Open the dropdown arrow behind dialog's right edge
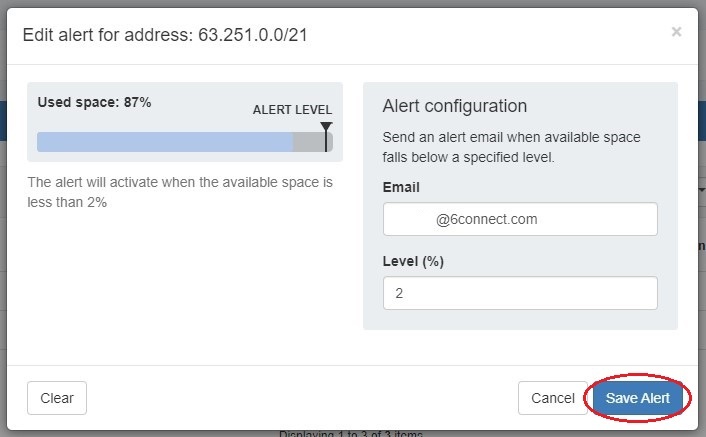Screen dimensions: 706x437 (x=701, y=188)
